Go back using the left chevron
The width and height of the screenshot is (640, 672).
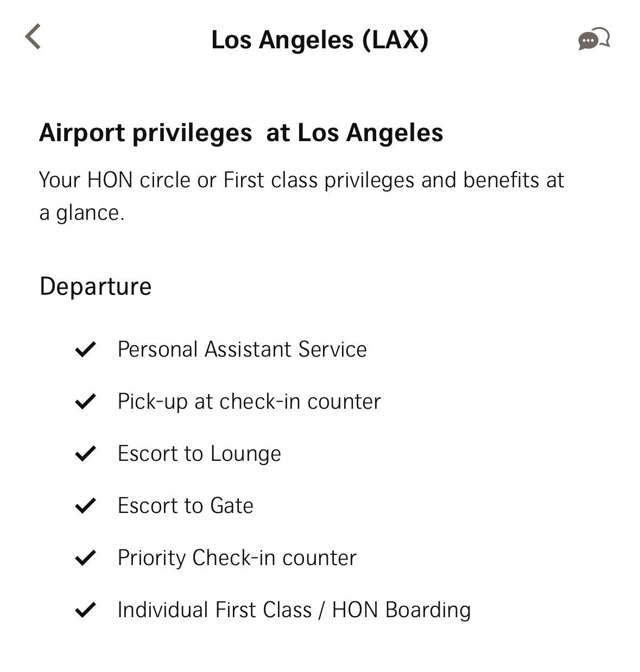point(33,37)
